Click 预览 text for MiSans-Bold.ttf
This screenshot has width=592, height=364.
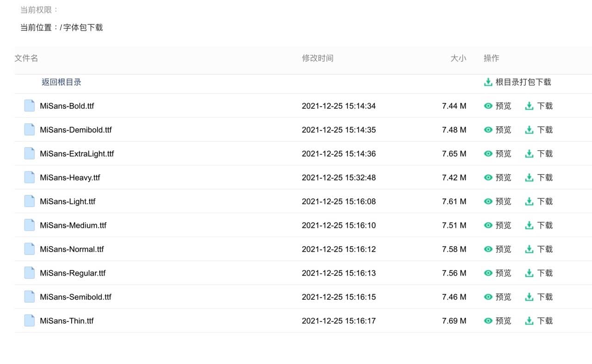(x=503, y=106)
